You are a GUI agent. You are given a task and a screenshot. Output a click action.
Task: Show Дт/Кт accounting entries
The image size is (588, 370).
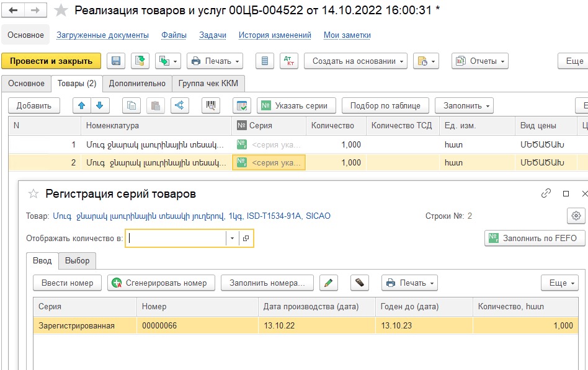point(289,61)
